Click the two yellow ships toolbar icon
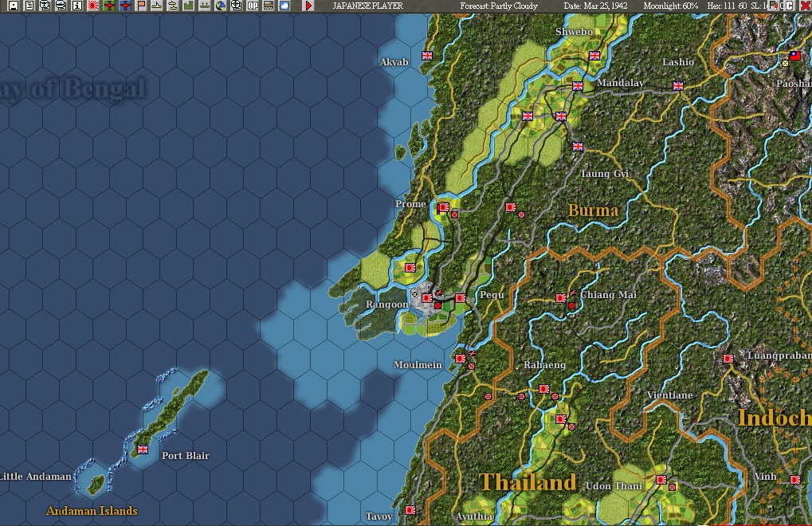This screenshot has height=526, width=812. click(173, 6)
